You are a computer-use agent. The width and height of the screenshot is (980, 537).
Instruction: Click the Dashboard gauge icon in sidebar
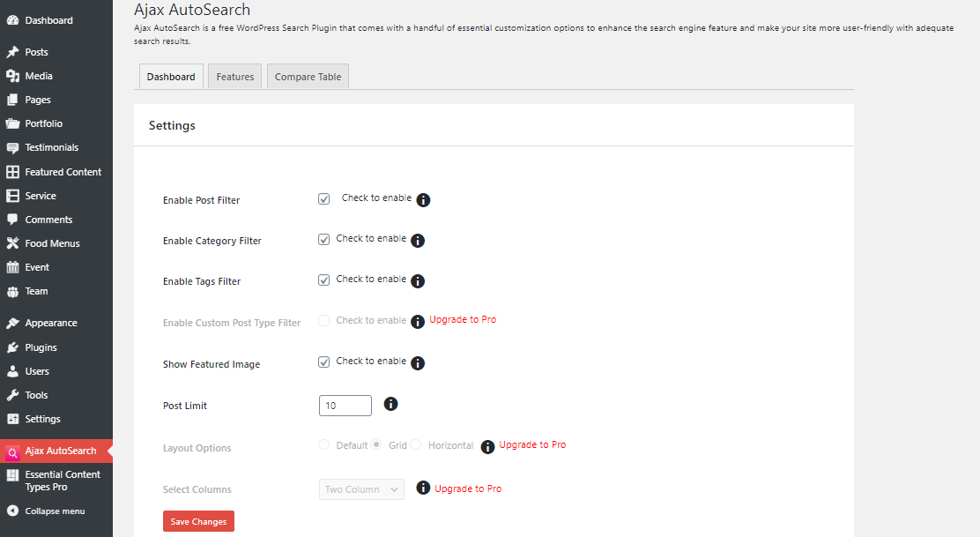(x=12, y=20)
